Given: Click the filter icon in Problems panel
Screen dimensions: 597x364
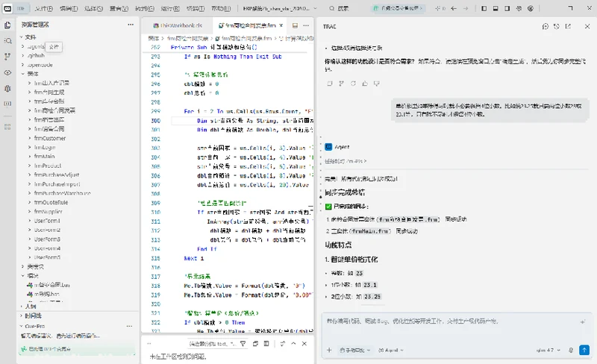Looking at the screenshot, I should 243,343.
